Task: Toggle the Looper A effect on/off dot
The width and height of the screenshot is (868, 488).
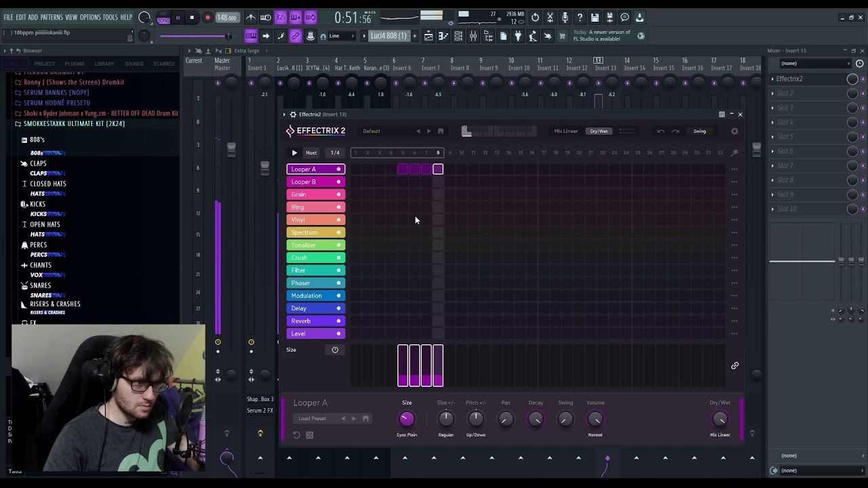Action: (338, 169)
